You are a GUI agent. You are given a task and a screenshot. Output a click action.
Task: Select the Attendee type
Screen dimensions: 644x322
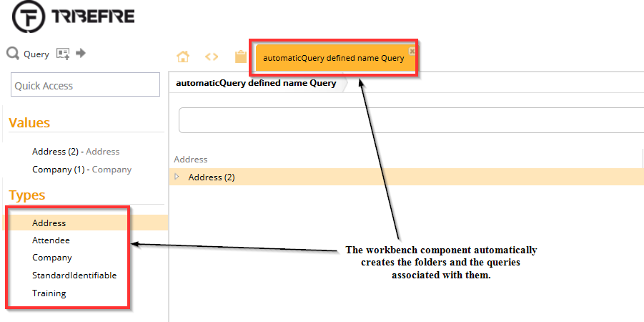click(51, 240)
